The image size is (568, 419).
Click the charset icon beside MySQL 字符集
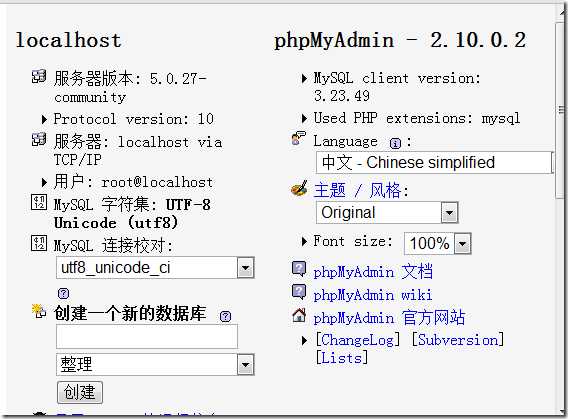tap(39, 202)
